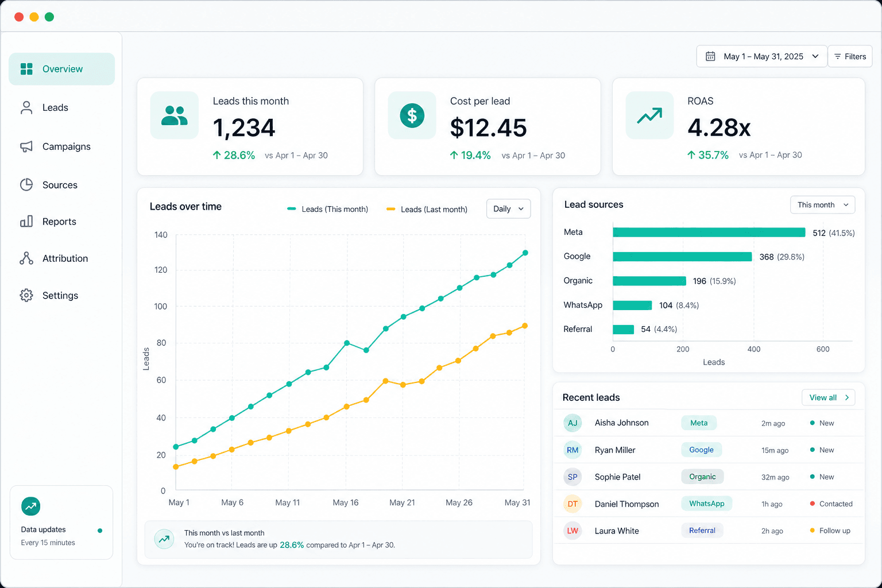Click the name Aisha Johnson
882x588 pixels.
click(x=621, y=423)
